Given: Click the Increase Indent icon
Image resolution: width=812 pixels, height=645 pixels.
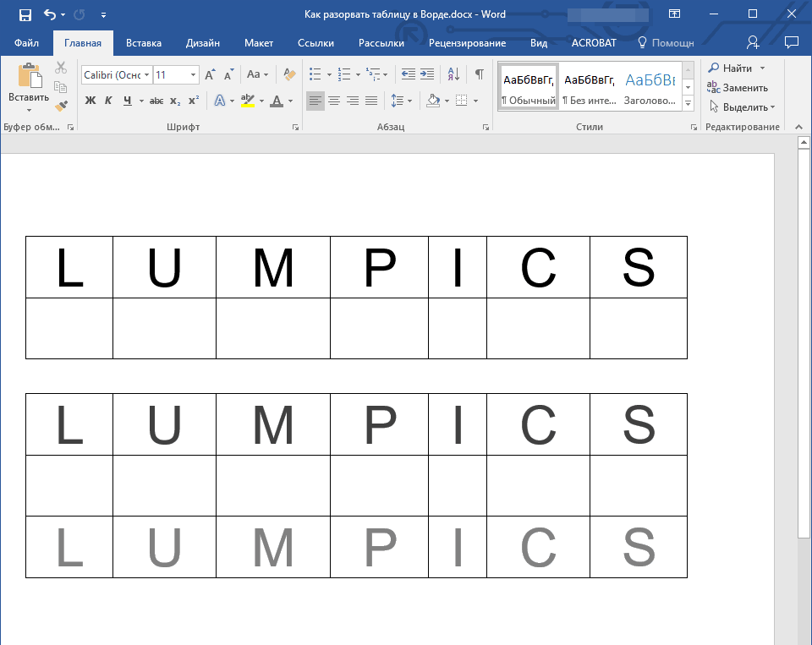Looking at the screenshot, I should click(427, 74).
